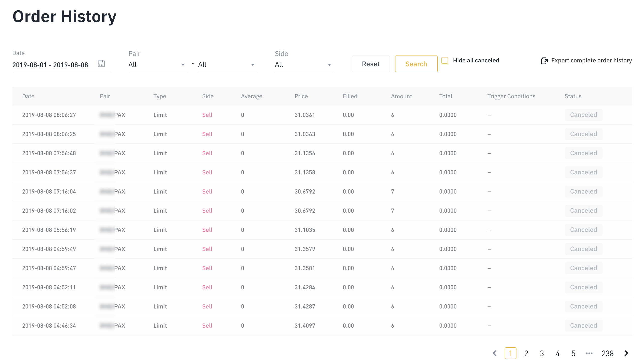The height and width of the screenshot is (364, 635).
Task: Select page 5 in pagination
Action: [x=574, y=353]
